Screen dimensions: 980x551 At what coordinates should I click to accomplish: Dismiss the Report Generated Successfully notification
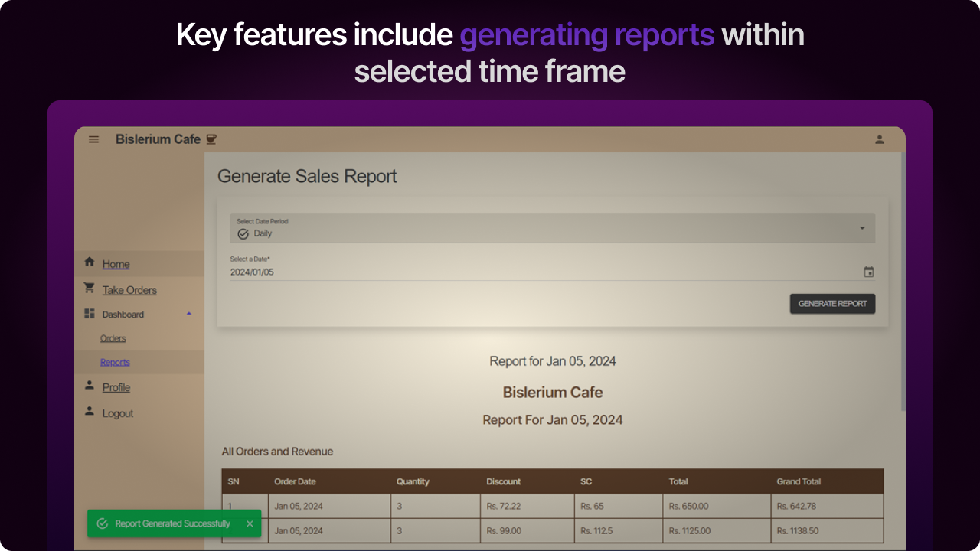point(249,523)
